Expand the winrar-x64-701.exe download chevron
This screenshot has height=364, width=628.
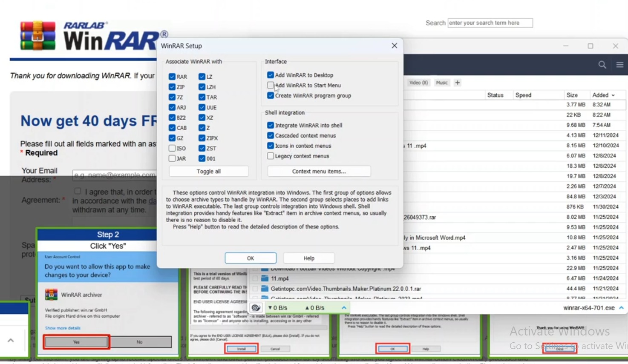[x=621, y=307]
